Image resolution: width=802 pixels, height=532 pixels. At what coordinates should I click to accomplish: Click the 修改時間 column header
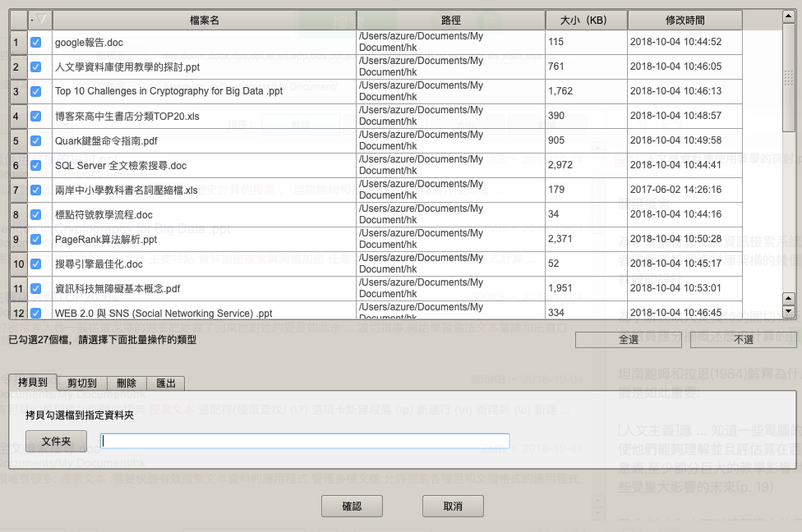684,20
